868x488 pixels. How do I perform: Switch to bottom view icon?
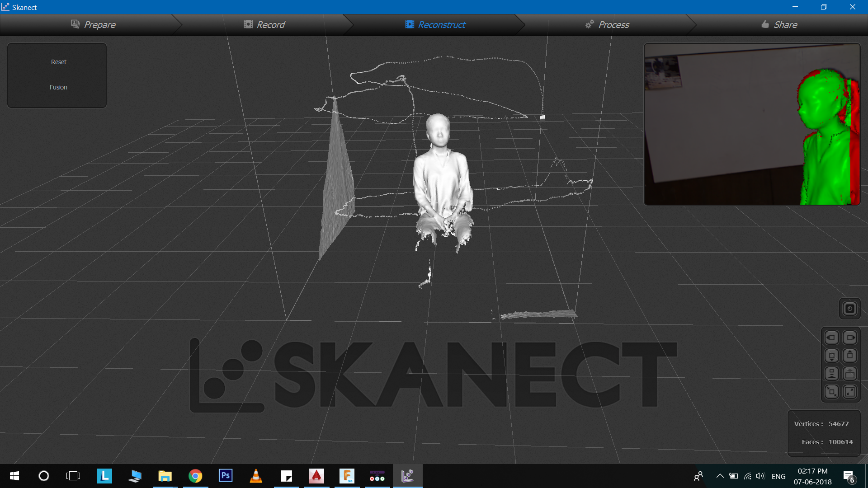tap(831, 356)
